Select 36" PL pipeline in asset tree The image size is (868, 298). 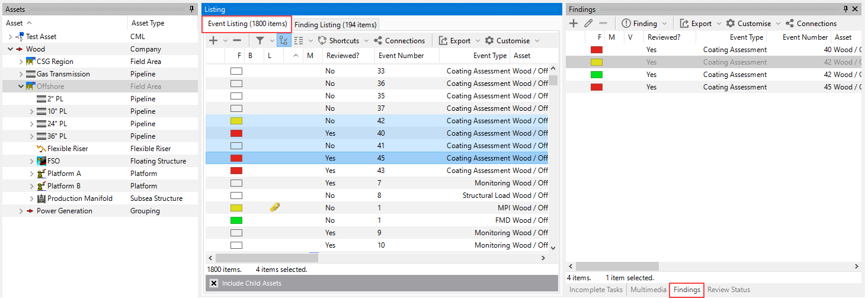[57, 136]
